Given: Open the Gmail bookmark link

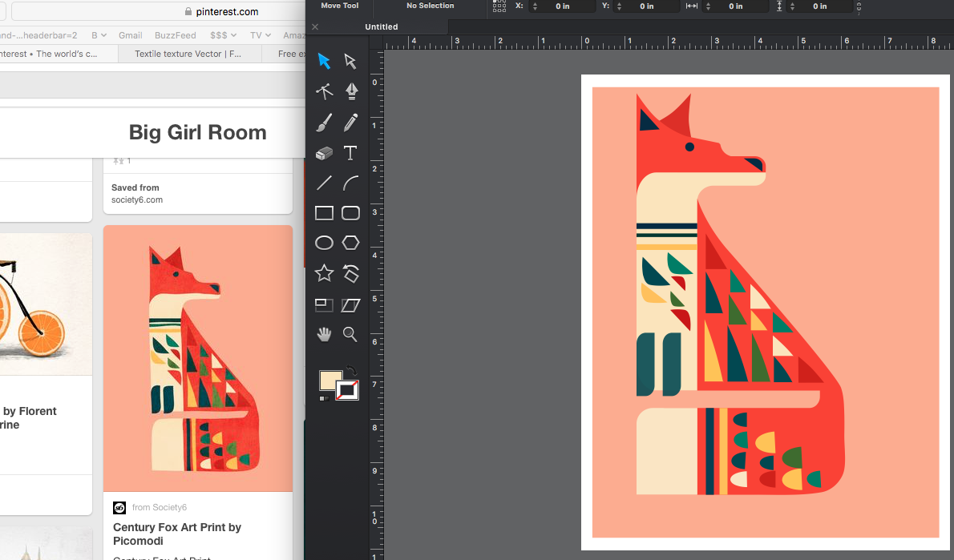Looking at the screenshot, I should tap(131, 35).
